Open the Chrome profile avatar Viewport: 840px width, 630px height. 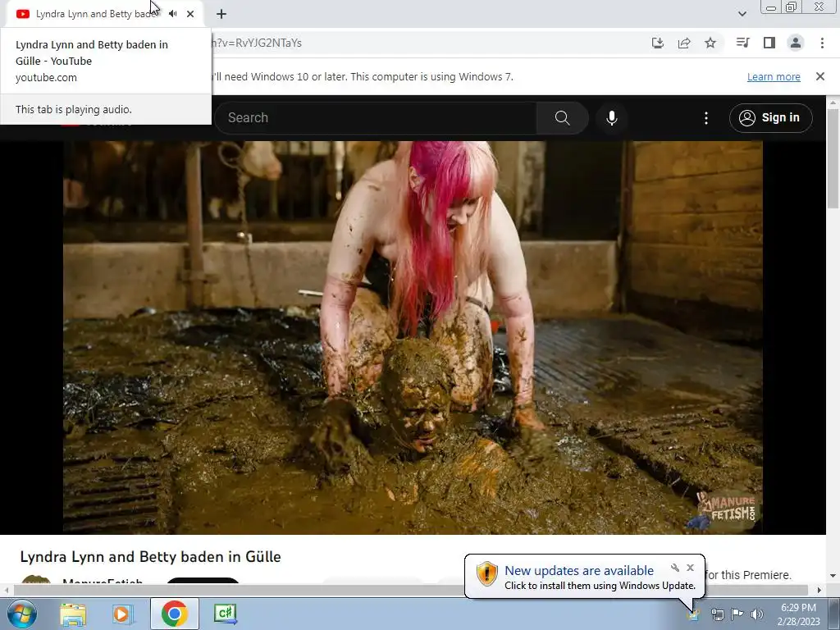coord(796,43)
